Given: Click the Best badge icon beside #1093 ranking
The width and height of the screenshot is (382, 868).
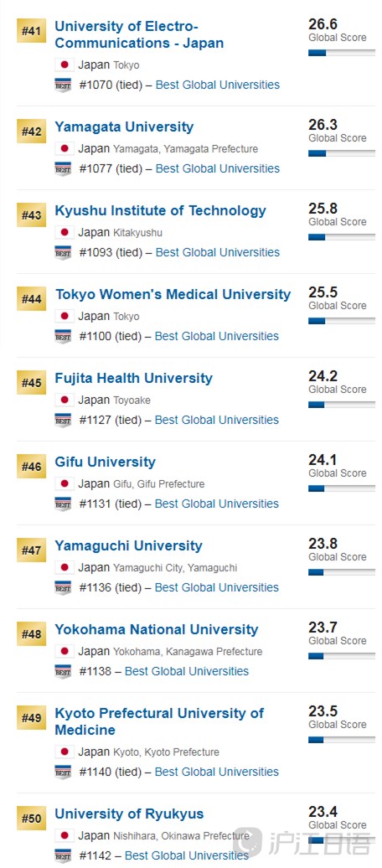Looking at the screenshot, I should click(63, 252).
